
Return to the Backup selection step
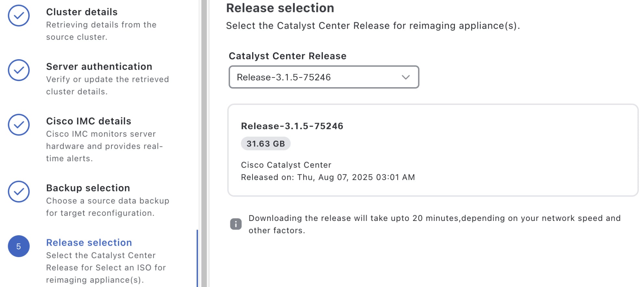[88, 188]
